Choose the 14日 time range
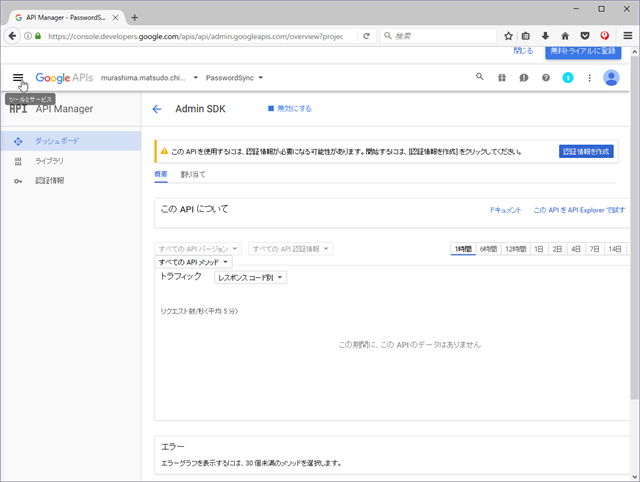Image resolution: width=640 pixels, height=482 pixels. [x=615, y=249]
